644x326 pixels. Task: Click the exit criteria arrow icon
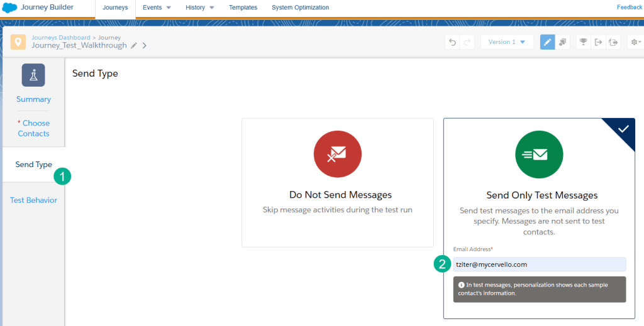click(598, 42)
